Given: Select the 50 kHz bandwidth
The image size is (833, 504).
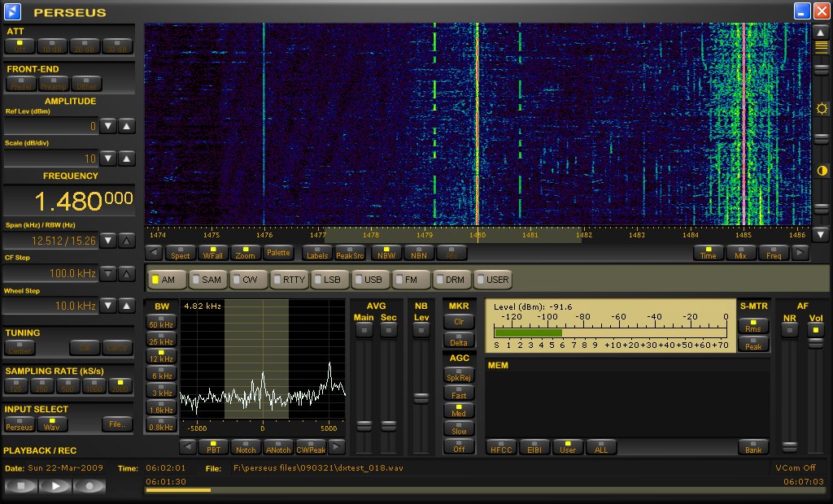Looking at the screenshot, I should coord(161,322).
